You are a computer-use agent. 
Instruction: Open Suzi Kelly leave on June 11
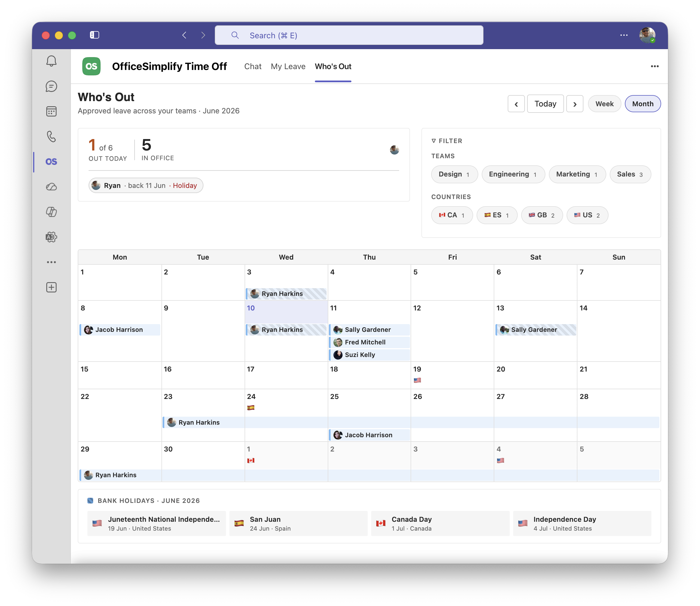(x=369, y=355)
